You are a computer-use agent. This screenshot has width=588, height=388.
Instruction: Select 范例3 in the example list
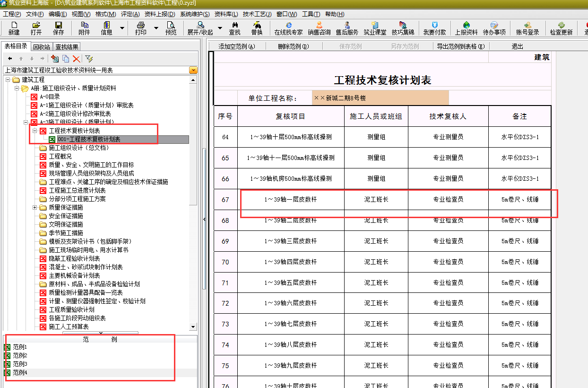20,364
